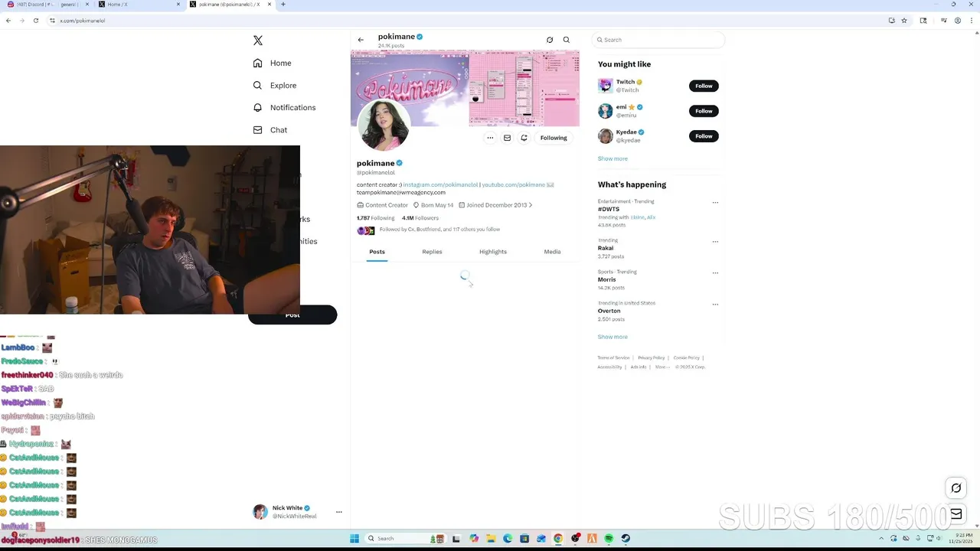Screen dimensions: 980x551
Task: Open Chat in the sidebar
Action: point(270,130)
